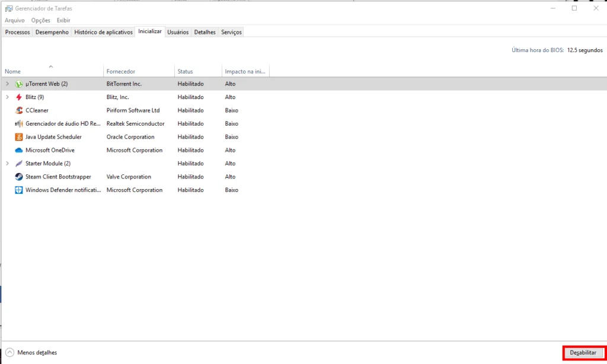The height and width of the screenshot is (364, 607).
Task: Open the Opções menu
Action: pyautogui.click(x=41, y=20)
